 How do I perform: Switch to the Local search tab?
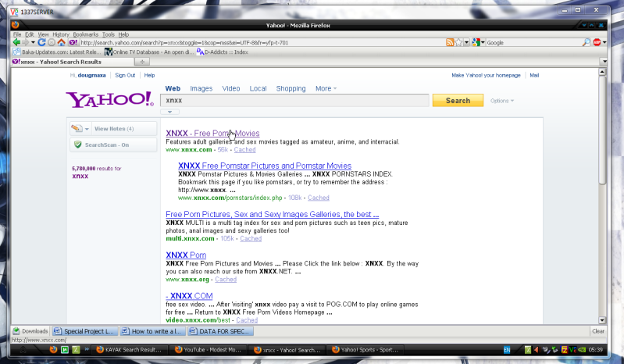point(258,88)
